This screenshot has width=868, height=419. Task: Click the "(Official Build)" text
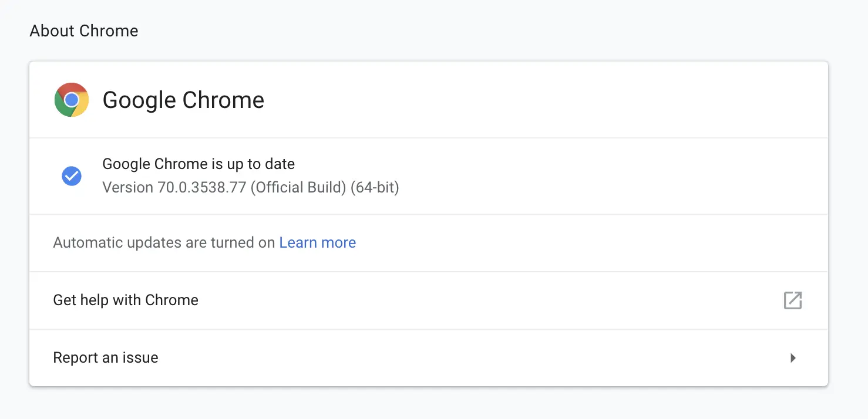(x=298, y=188)
